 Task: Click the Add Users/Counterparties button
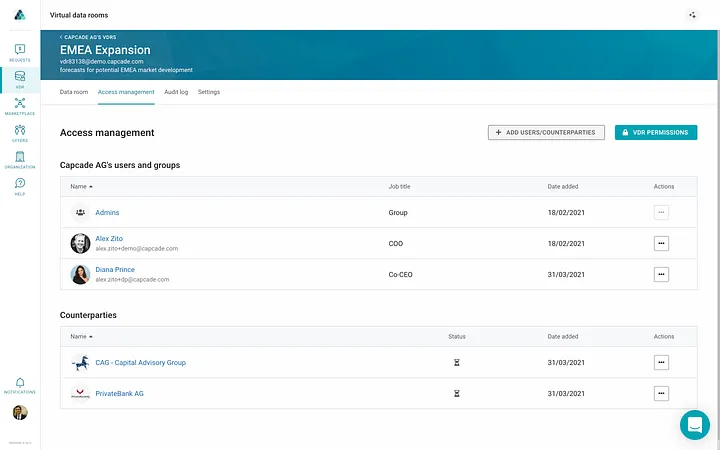click(546, 132)
